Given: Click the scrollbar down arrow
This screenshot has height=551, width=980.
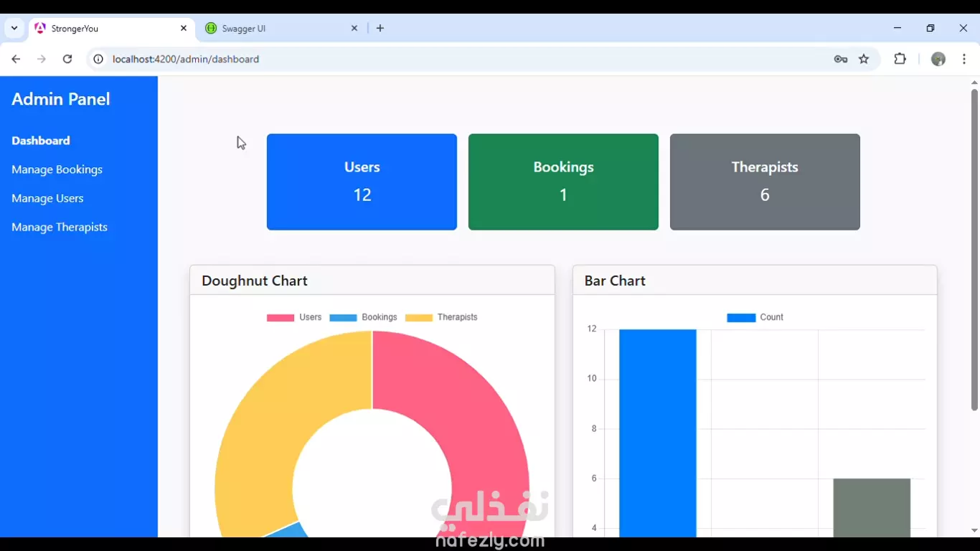Looking at the screenshot, I should pos(974,531).
